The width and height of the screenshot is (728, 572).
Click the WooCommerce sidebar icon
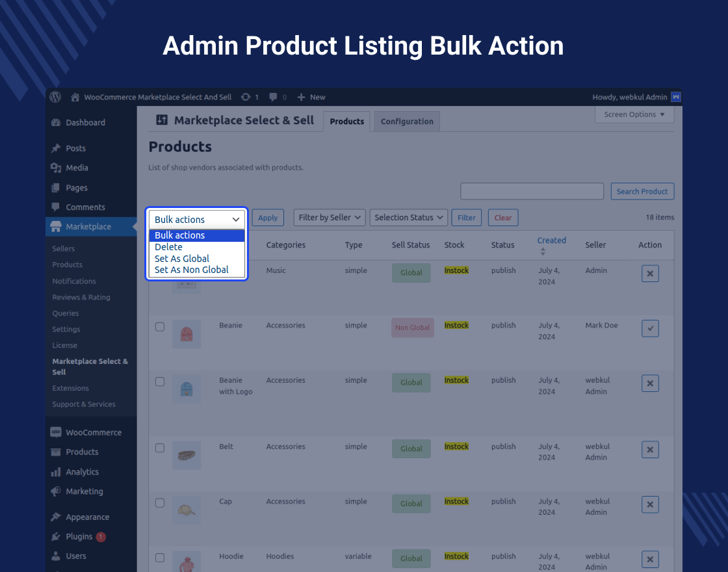click(x=56, y=432)
